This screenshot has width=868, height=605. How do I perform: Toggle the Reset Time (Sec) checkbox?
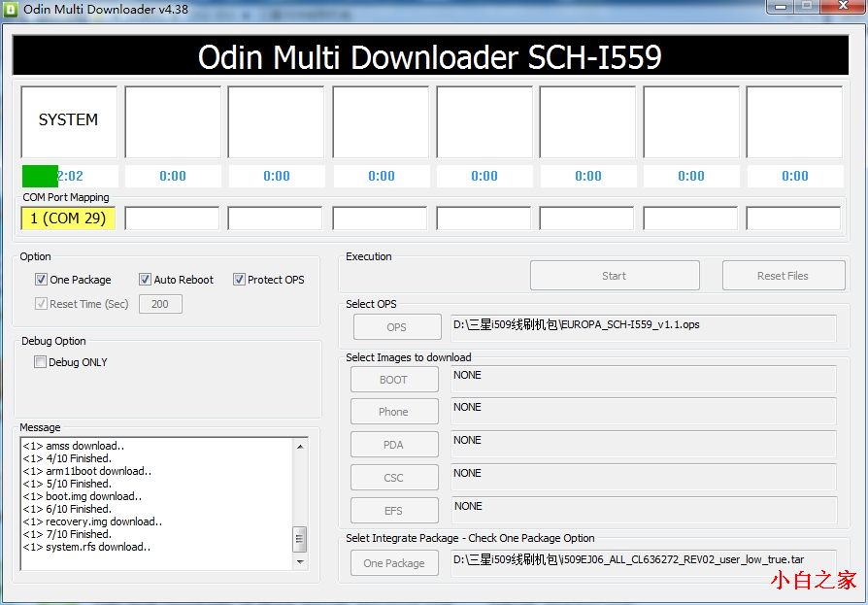click(x=41, y=304)
